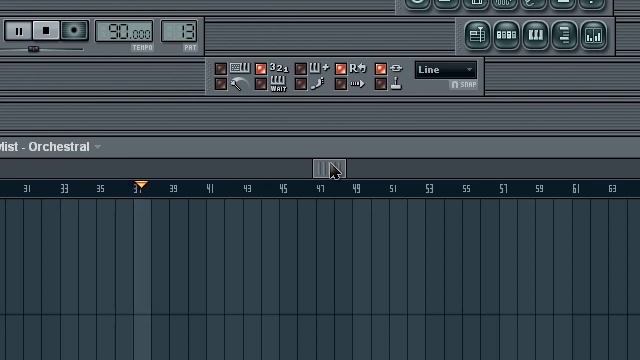640x360 pixels.
Task: Click the WAIT for input piano icon
Action: tap(278, 84)
